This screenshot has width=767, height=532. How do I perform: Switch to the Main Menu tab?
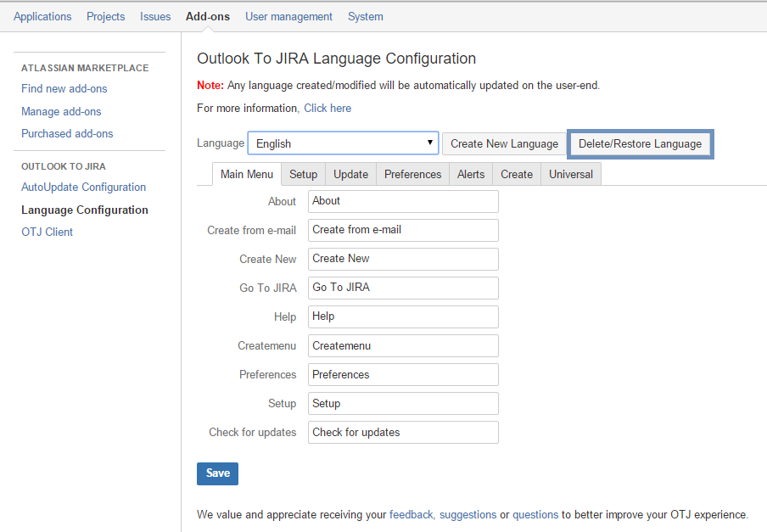click(247, 175)
